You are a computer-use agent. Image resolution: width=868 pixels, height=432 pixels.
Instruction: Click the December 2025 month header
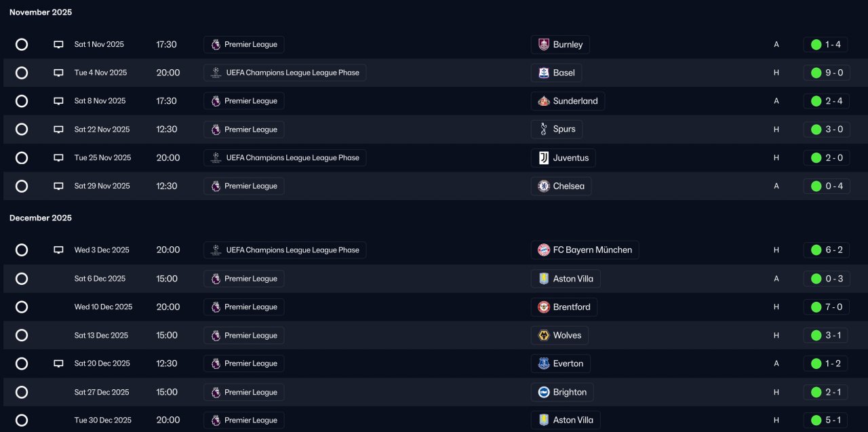tap(41, 218)
